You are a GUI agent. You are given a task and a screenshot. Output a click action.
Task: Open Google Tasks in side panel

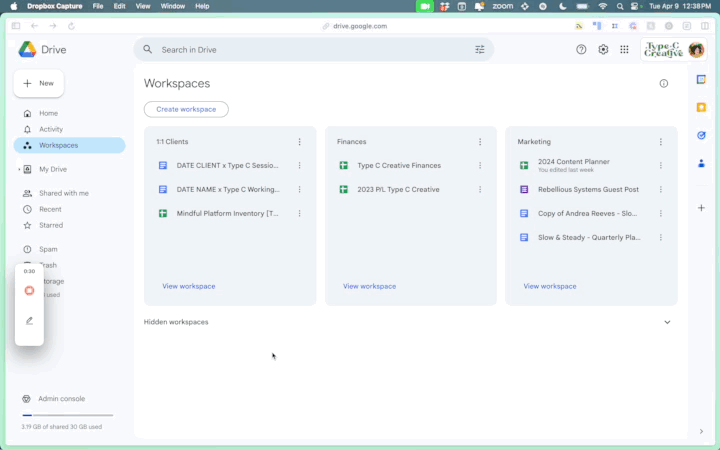coord(701,136)
